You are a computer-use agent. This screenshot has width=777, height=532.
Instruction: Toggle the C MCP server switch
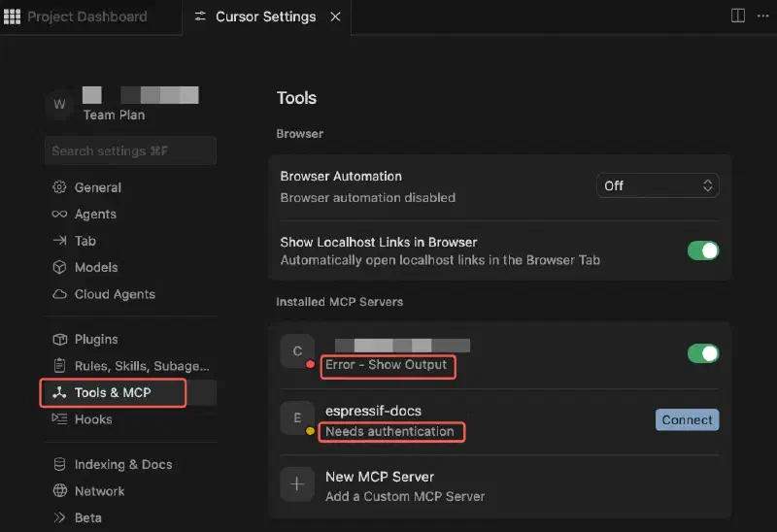coord(702,353)
